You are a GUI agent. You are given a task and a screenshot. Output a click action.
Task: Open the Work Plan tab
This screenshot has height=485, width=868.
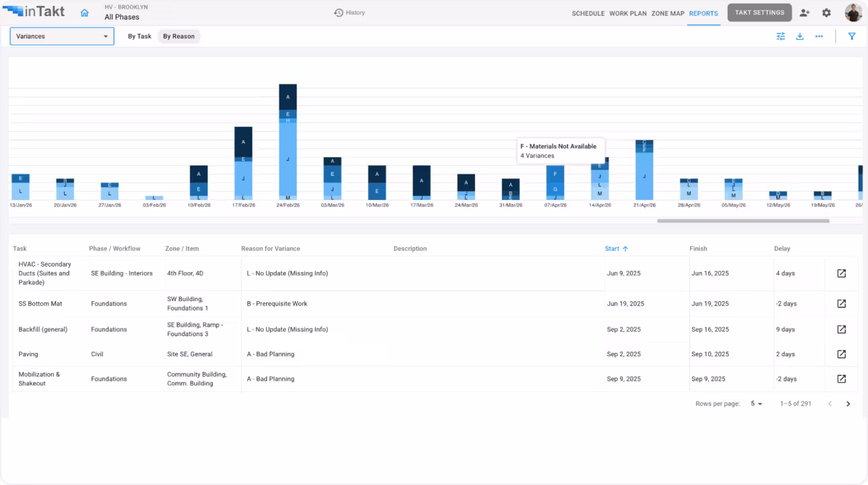click(628, 13)
